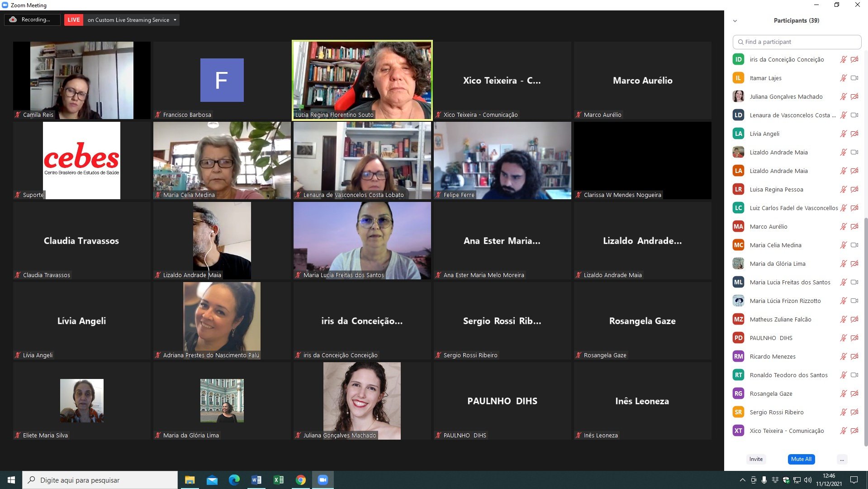
Task: Select Lívia Angeli in participants list
Action: [x=764, y=134]
